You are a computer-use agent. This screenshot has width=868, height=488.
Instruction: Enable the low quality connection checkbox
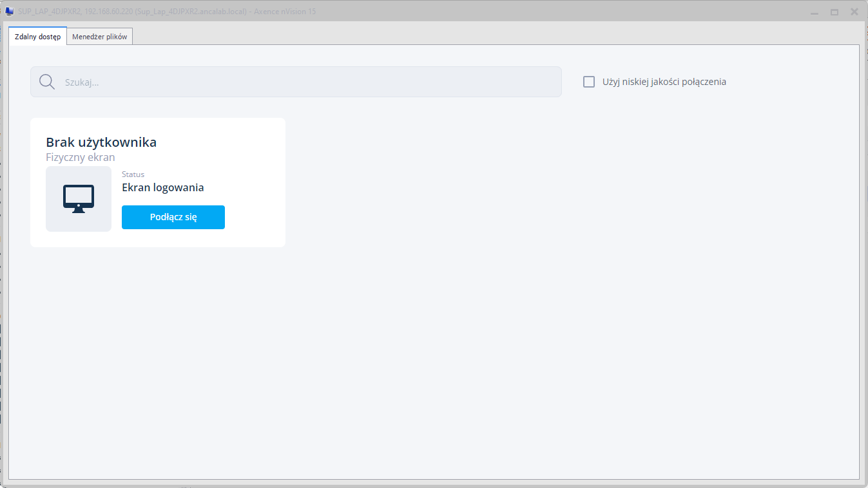[x=589, y=82]
